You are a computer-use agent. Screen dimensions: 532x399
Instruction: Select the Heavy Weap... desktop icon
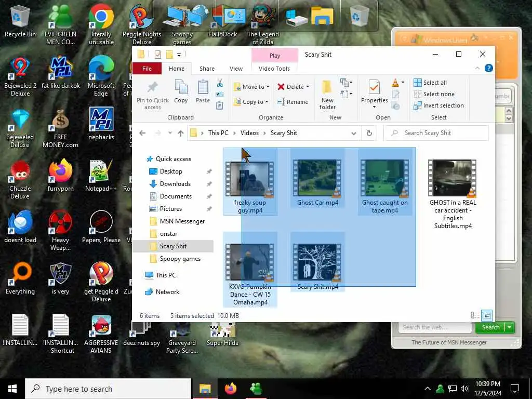[60, 231]
